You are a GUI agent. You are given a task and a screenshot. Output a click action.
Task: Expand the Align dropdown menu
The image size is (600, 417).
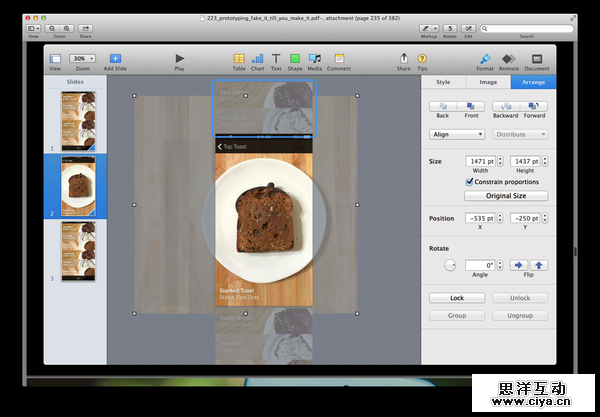[457, 134]
